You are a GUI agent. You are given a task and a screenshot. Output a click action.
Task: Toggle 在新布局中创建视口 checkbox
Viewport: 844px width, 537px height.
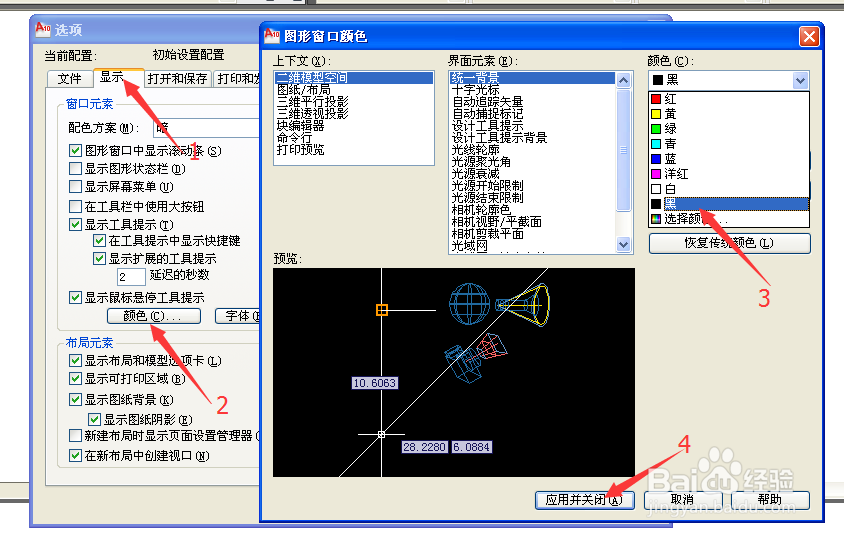pos(75,456)
